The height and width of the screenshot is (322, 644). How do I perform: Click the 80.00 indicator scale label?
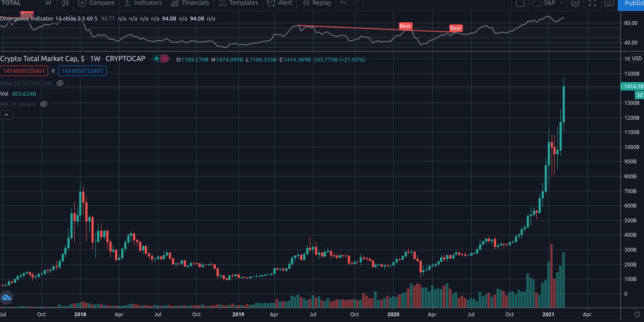pos(630,23)
